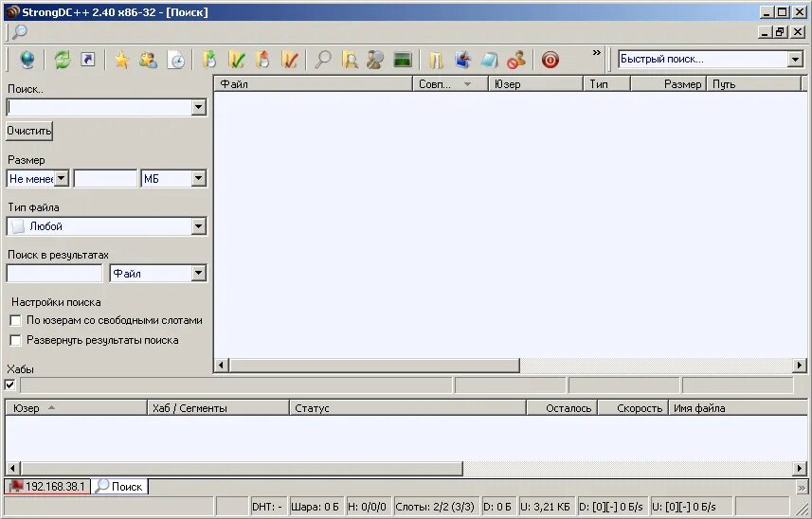Viewport: 812px width, 519px height.
Task: Open Upload Queue folder icon with red arrow
Action: (263, 60)
